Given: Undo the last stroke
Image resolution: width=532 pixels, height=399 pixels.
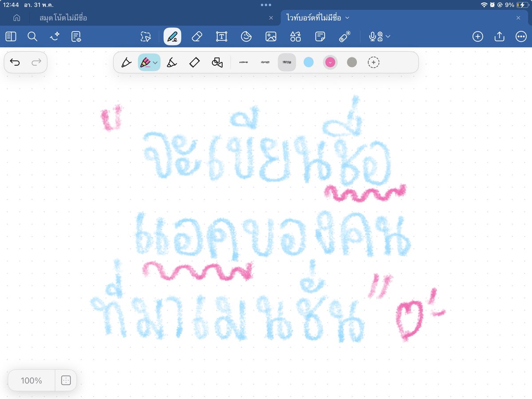Looking at the screenshot, I should click(15, 63).
